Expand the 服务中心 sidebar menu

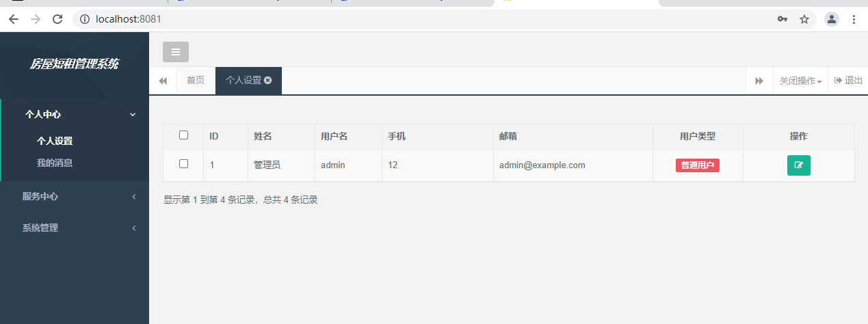tap(75, 196)
